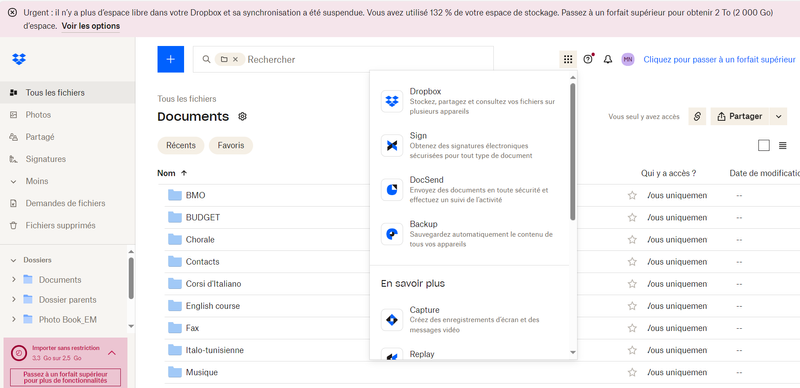The height and width of the screenshot is (388, 800).
Task: Click the Tous les fichiers breadcrumb
Action: click(x=187, y=99)
